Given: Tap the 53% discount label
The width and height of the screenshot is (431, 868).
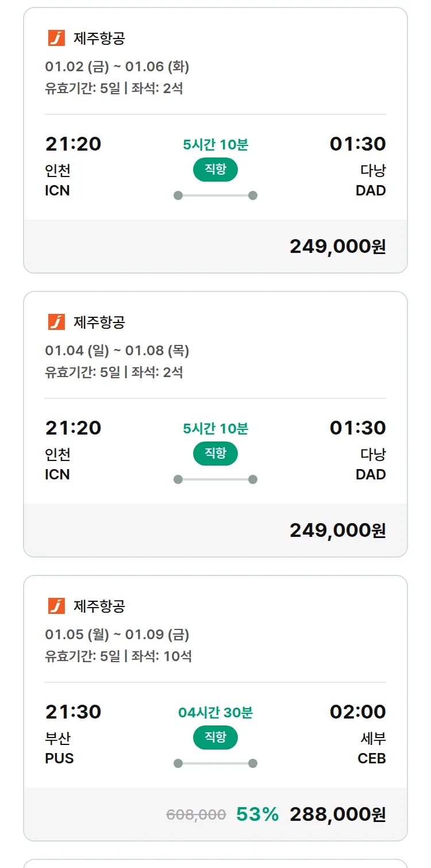Looking at the screenshot, I should (257, 814).
